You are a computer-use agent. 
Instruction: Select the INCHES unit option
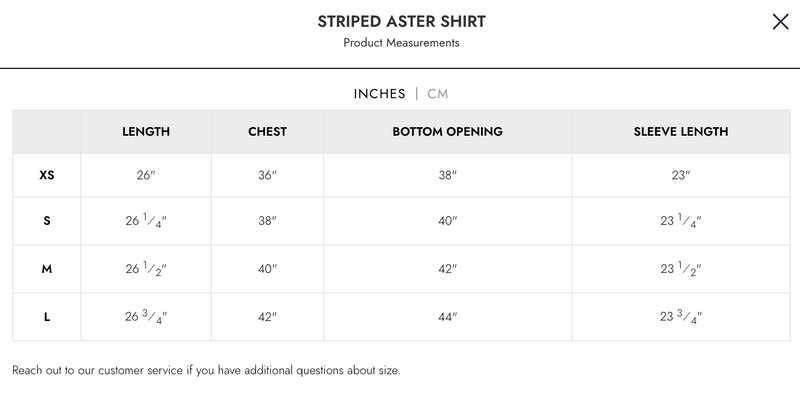pos(380,94)
